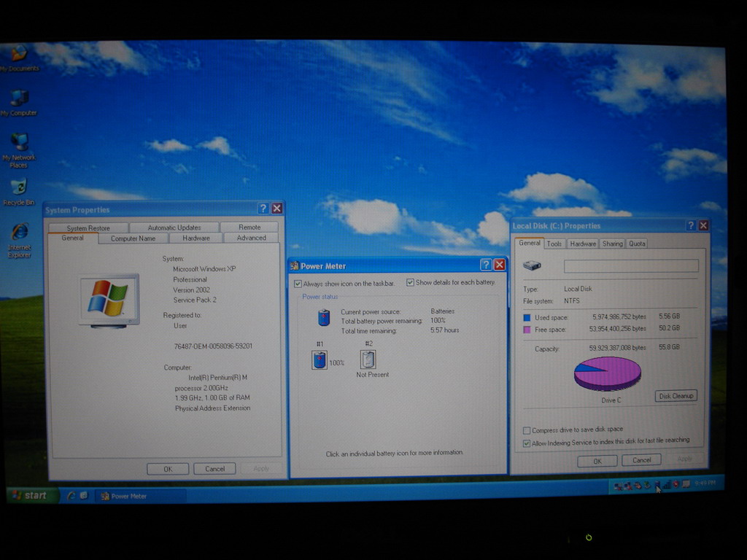Click OK in Local Disk Properties

click(597, 461)
